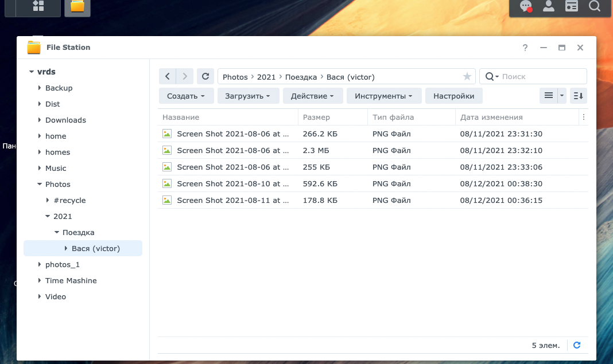This screenshot has width=613, height=364.
Task: Open the Действие menu
Action: click(312, 96)
